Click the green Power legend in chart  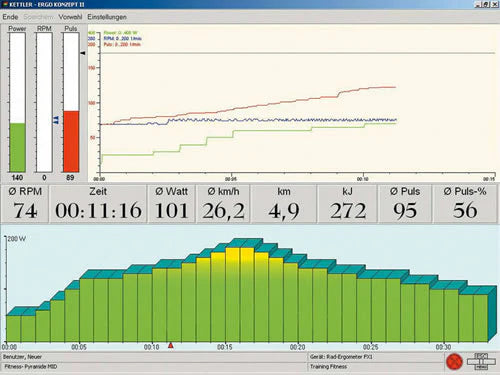pos(120,33)
